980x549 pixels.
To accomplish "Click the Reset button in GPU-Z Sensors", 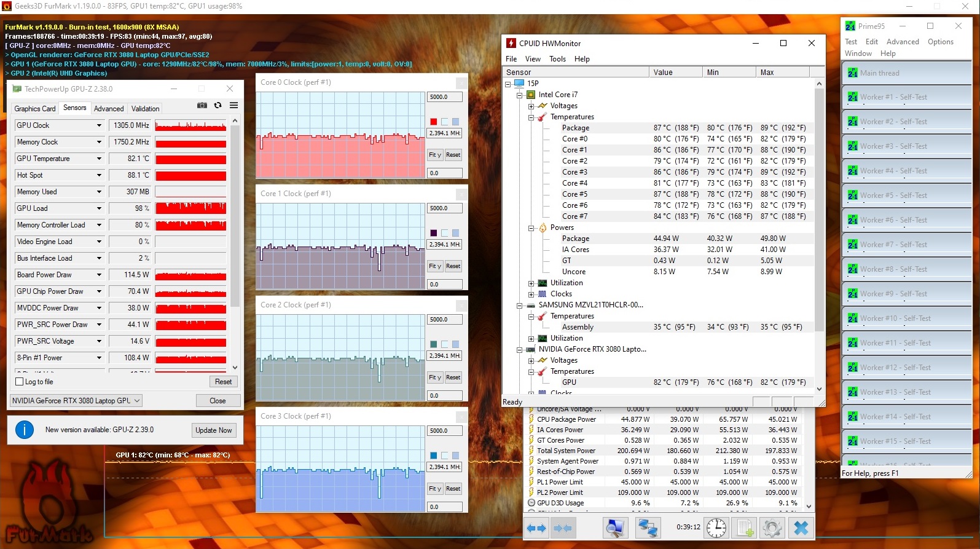I will [x=224, y=382].
